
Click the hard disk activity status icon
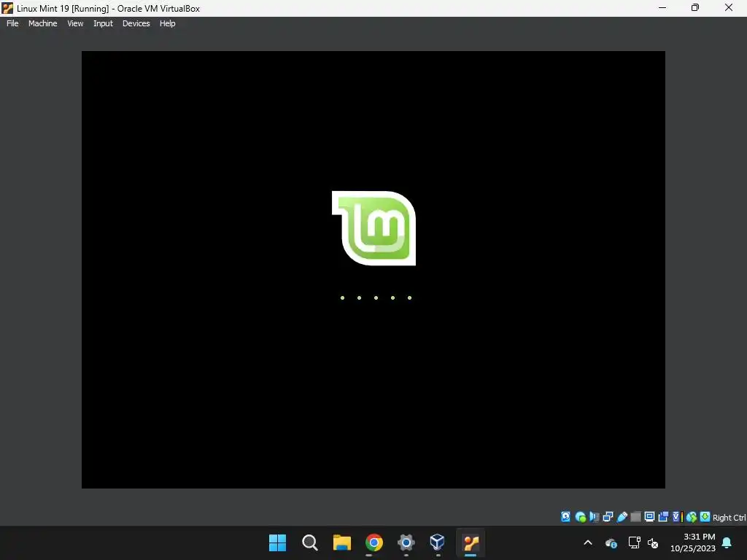(565, 517)
